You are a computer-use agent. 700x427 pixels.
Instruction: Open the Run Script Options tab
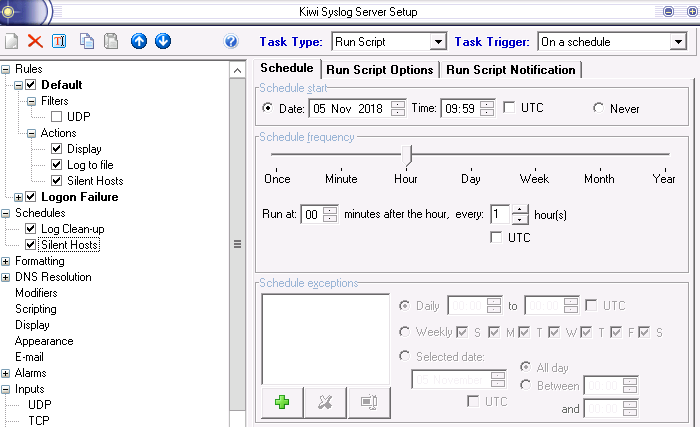point(380,70)
